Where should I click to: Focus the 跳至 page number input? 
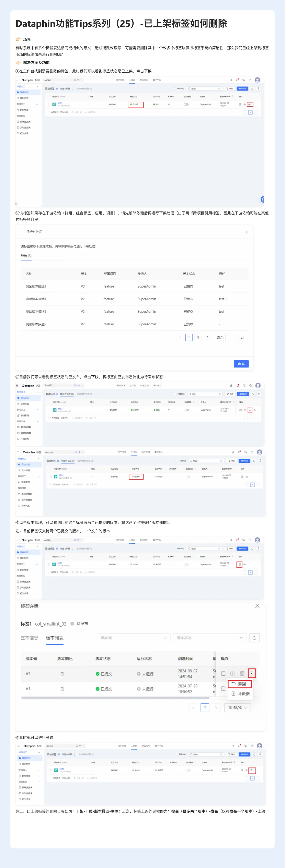coord(232,337)
